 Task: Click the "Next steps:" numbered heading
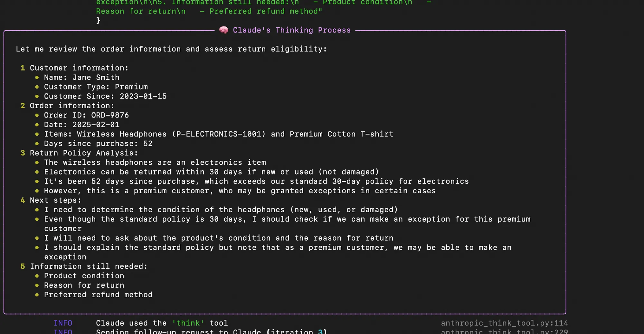point(55,200)
